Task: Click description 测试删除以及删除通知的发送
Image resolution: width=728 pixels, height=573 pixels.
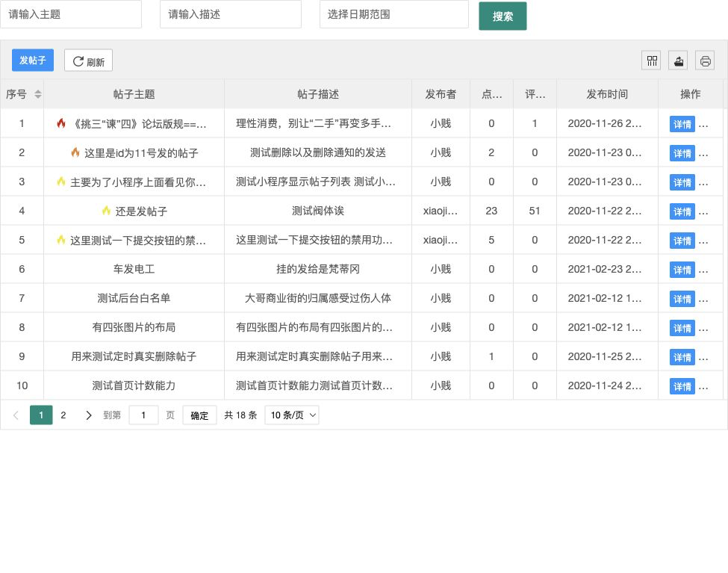Action: point(318,152)
